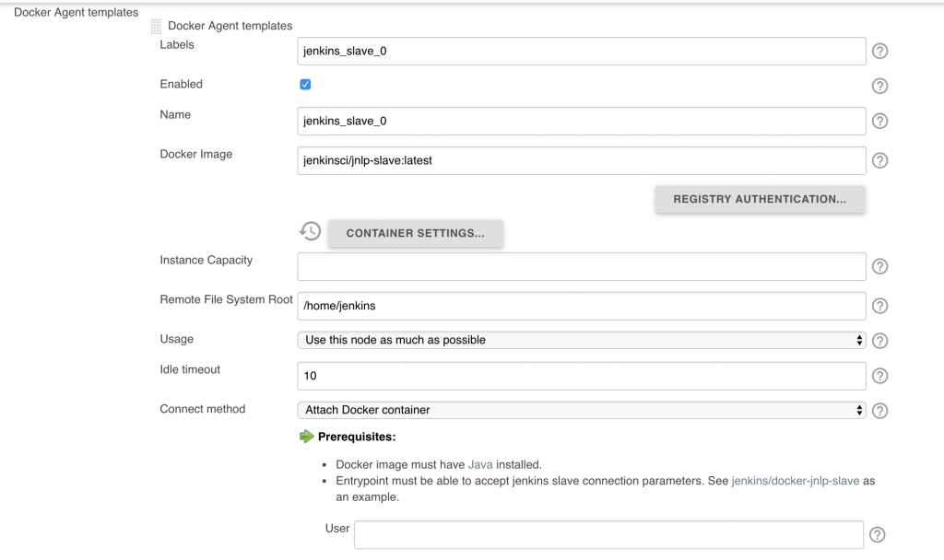Image resolution: width=944 pixels, height=560 pixels.
Task: Open help for the Labels field
Action: pos(879,52)
